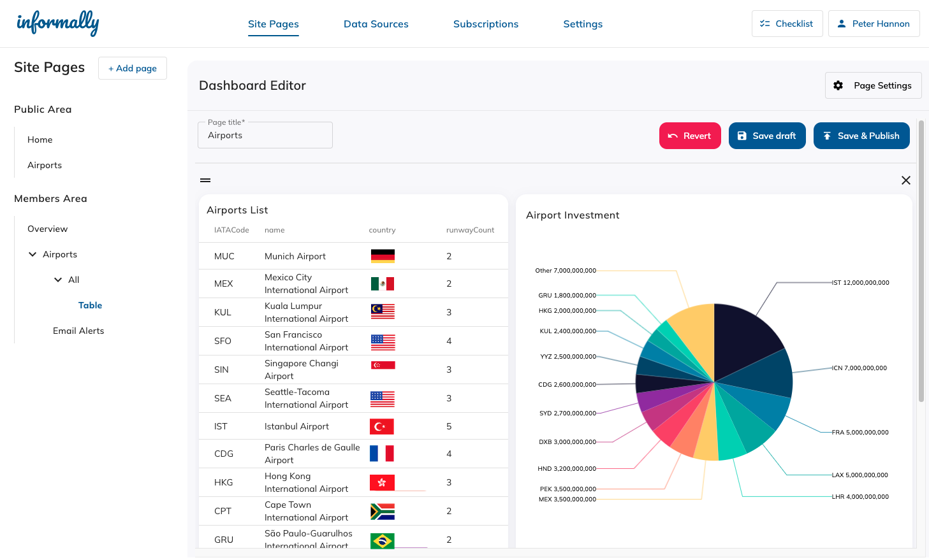This screenshot has height=560, width=929.
Task: Click Cape Town International Airport cell
Action: tap(307, 511)
